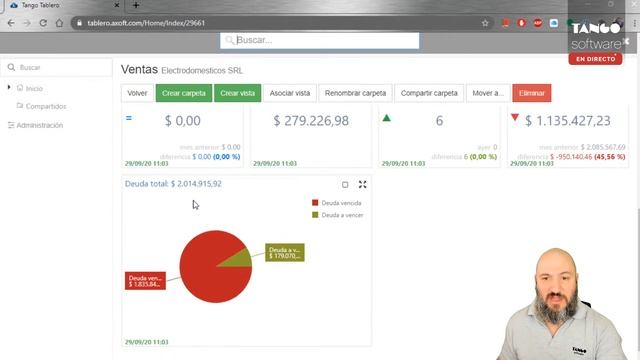Click the $ 0,00 indicator value
640x360 pixels.
(x=182, y=121)
